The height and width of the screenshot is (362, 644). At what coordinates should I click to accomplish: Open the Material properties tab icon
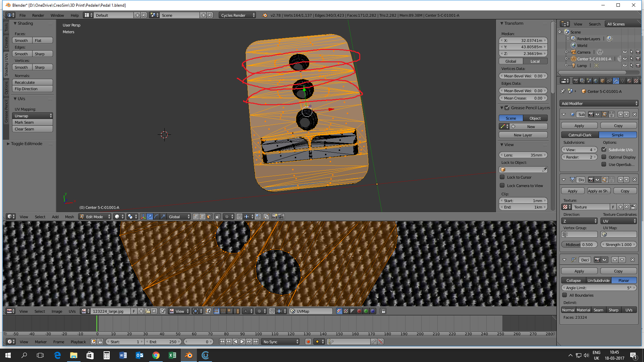tap(629, 81)
